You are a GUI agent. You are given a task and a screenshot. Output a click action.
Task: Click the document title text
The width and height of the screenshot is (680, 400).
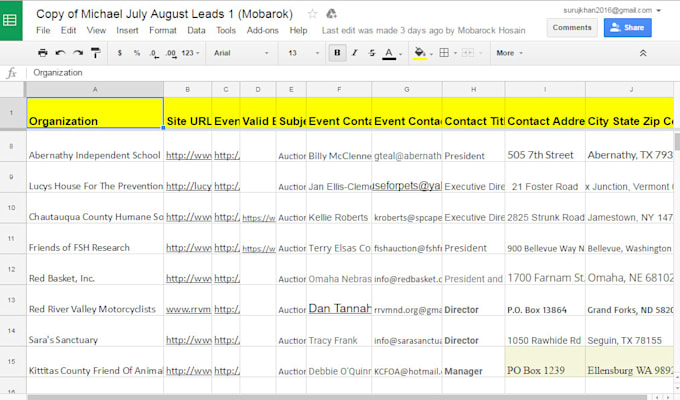(x=164, y=14)
